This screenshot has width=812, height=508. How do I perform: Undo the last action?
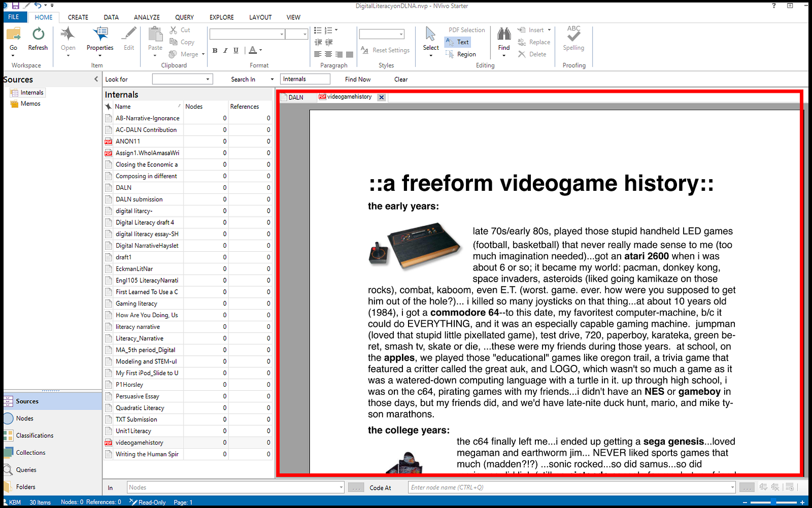click(x=38, y=6)
